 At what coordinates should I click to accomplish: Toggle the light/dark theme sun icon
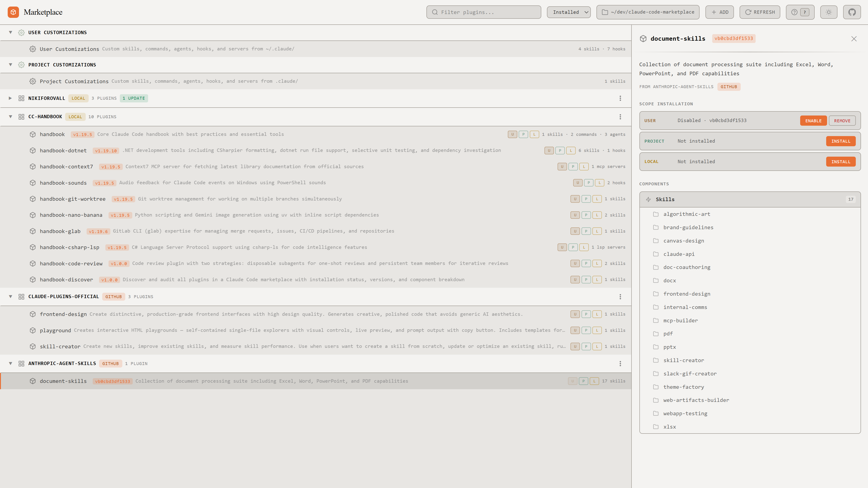click(x=829, y=12)
